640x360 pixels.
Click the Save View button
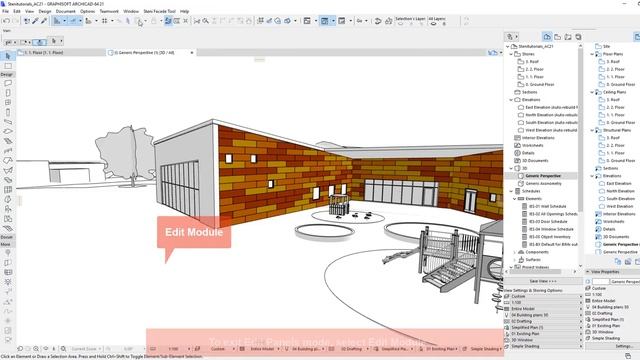pos(543,281)
